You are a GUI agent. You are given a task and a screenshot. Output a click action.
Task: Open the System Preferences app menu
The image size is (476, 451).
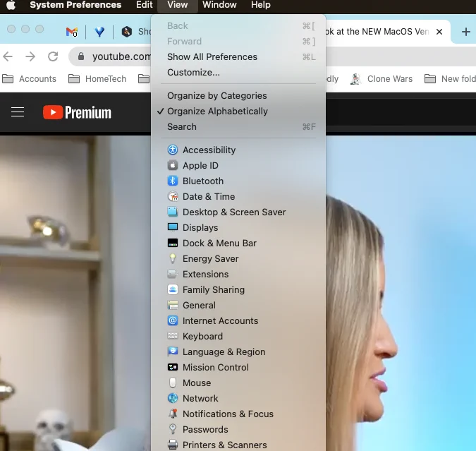[75, 5]
